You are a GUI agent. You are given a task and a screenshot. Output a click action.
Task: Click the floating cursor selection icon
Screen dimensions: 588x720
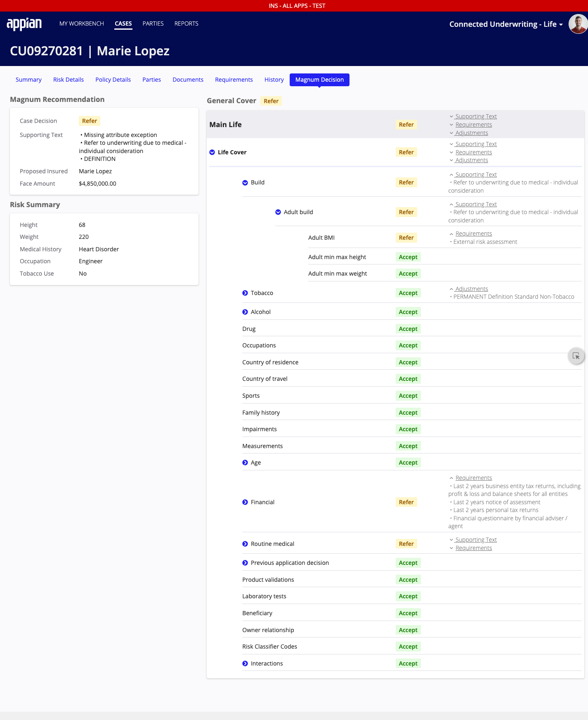576,356
